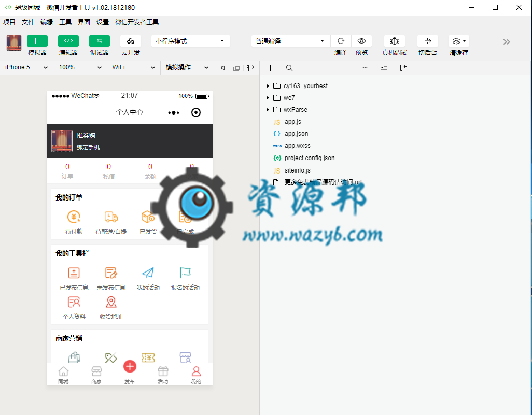Image resolution: width=532 pixels, height=415 pixels.
Task: Expand the toolbar overflow chevrons
Action: 507,41
